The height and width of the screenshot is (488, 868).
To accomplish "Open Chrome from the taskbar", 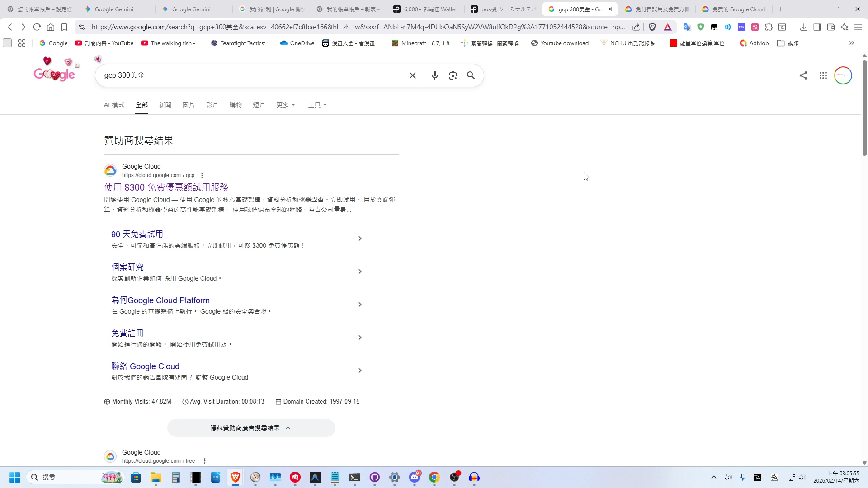I will click(x=434, y=477).
